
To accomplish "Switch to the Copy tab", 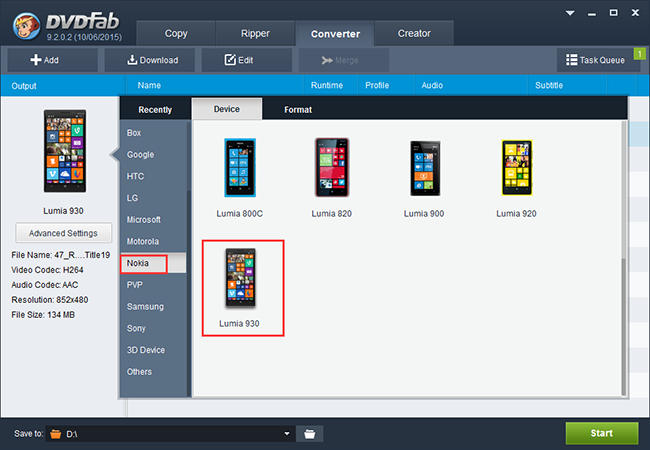I will pyautogui.click(x=176, y=34).
